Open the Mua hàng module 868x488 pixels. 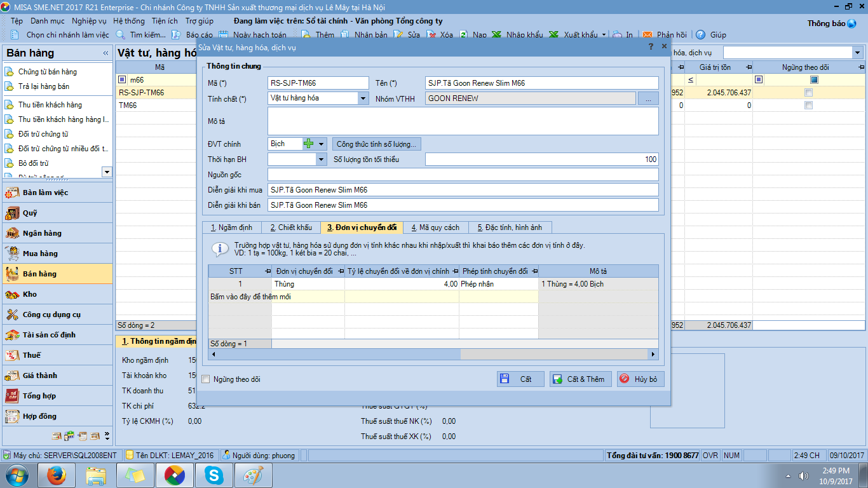pyautogui.click(x=57, y=254)
